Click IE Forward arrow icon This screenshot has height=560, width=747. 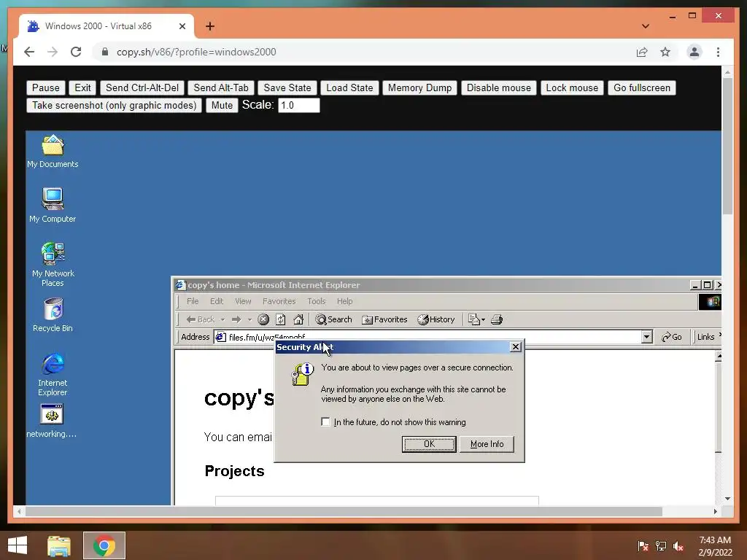point(236,319)
